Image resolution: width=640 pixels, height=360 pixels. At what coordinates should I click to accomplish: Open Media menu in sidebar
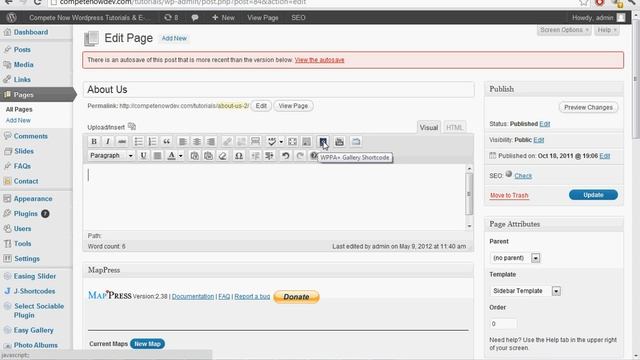click(23, 64)
